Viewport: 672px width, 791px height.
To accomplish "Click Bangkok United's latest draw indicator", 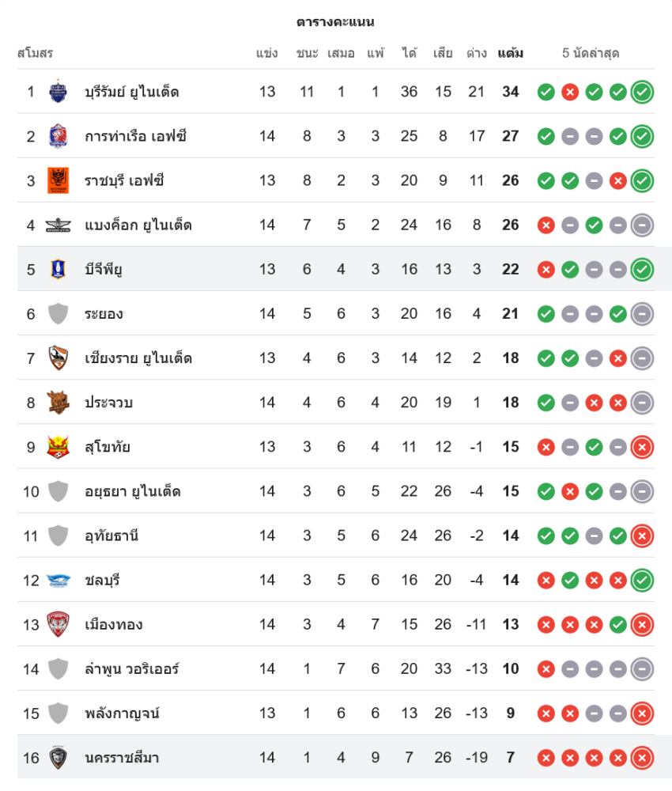I will pyautogui.click(x=642, y=225).
